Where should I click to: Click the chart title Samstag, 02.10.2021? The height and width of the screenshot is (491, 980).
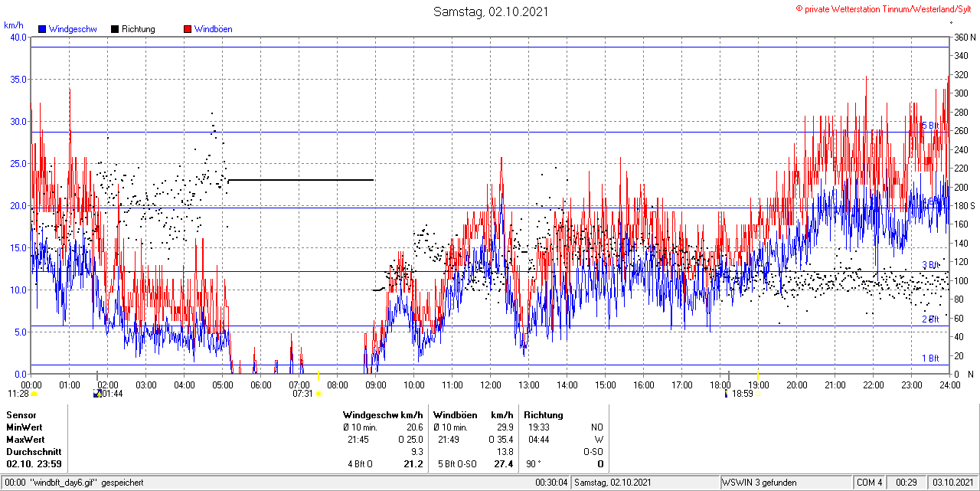click(491, 11)
